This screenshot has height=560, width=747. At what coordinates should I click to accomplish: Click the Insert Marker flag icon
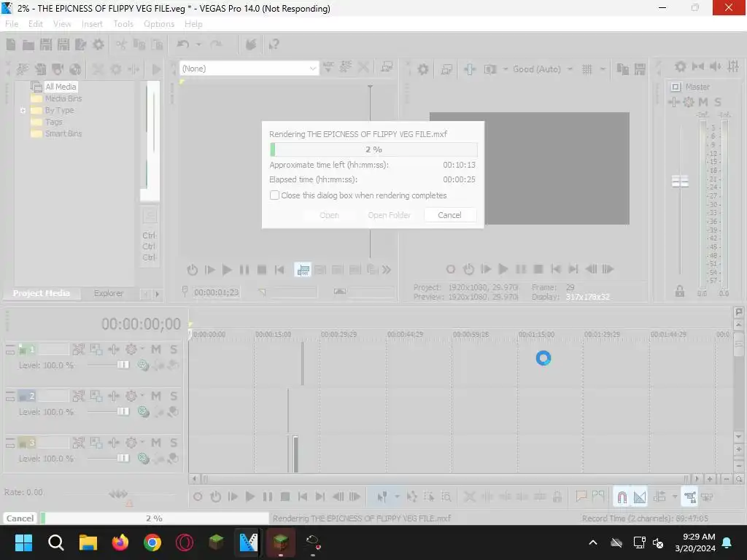pos(581,497)
